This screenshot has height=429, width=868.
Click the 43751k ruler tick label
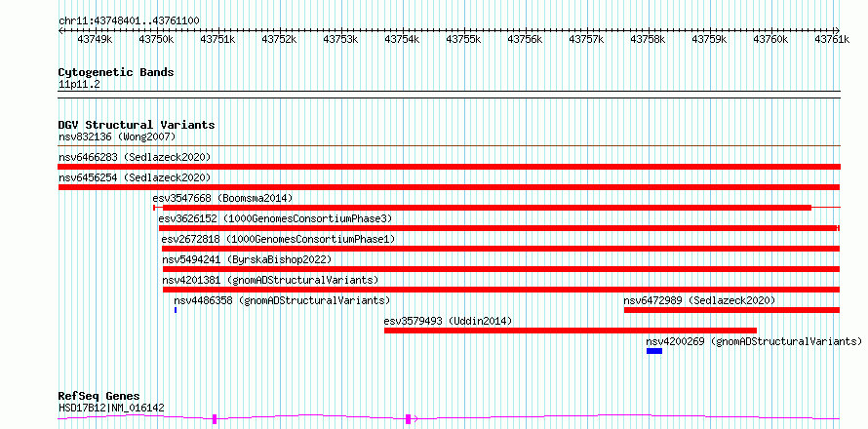pyautogui.click(x=217, y=39)
